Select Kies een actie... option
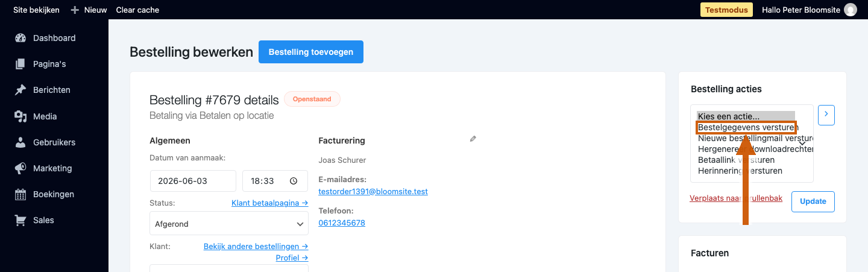The height and width of the screenshot is (272, 868). [746, 116]
